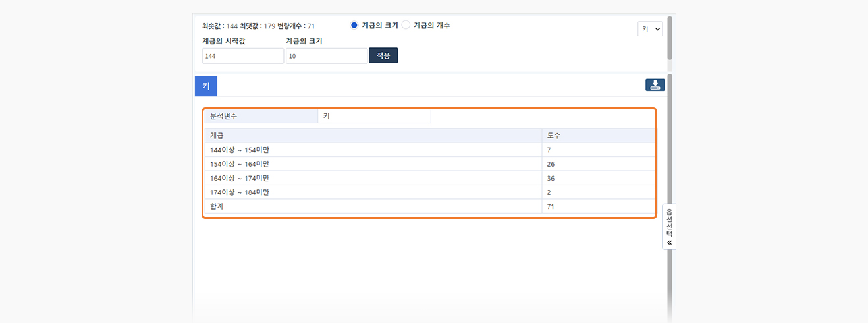The width and height of the screenshot is (868, 323).
Task: Click the upper panel's vertical scrollbar
Action: tap(670, 38)
